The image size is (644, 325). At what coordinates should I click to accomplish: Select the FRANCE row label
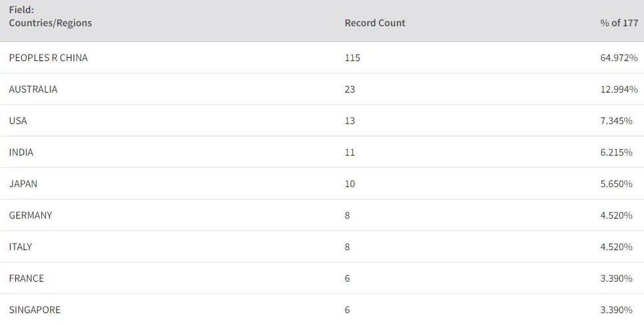point(26,278)
